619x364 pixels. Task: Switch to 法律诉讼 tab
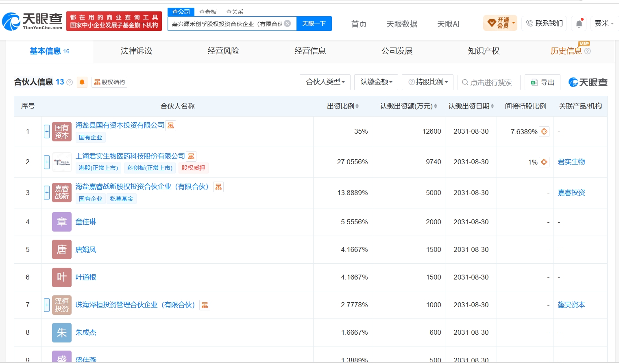[x=136, y=51]
